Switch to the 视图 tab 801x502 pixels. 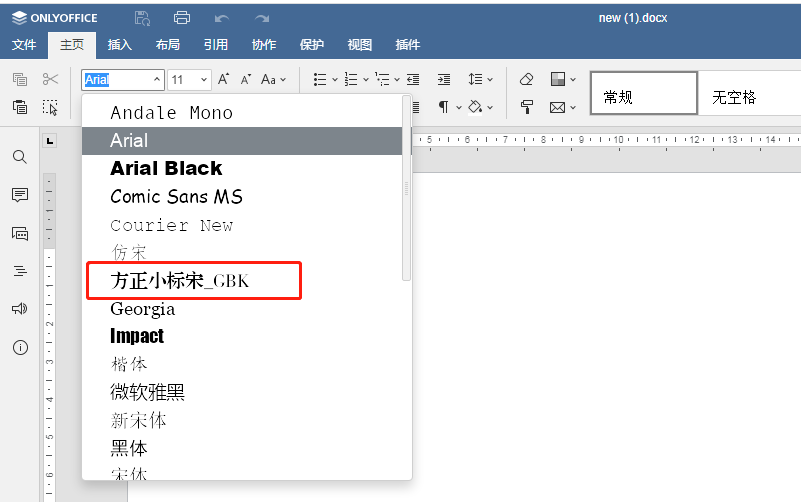360,45
